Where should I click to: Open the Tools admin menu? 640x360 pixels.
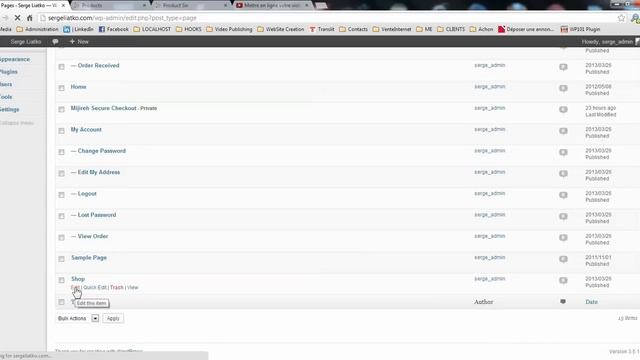[x=6, y=97]
